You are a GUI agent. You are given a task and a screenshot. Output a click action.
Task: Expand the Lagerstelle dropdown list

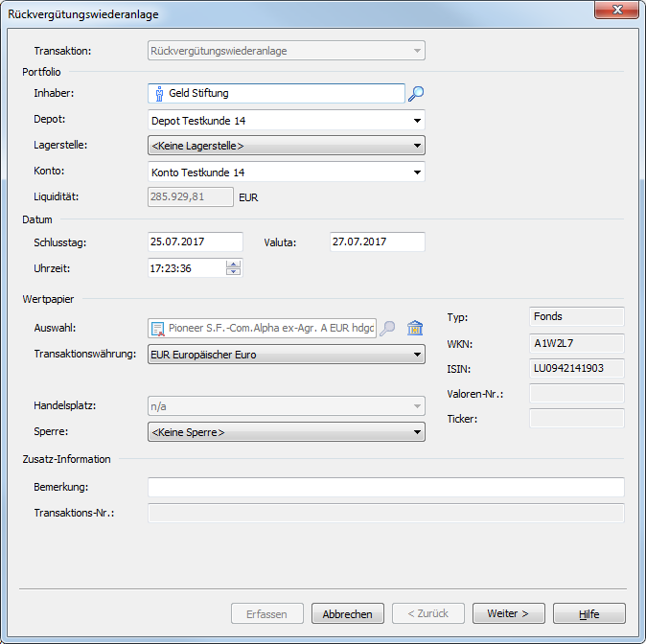pyautogui.click(x=417, y=147)
